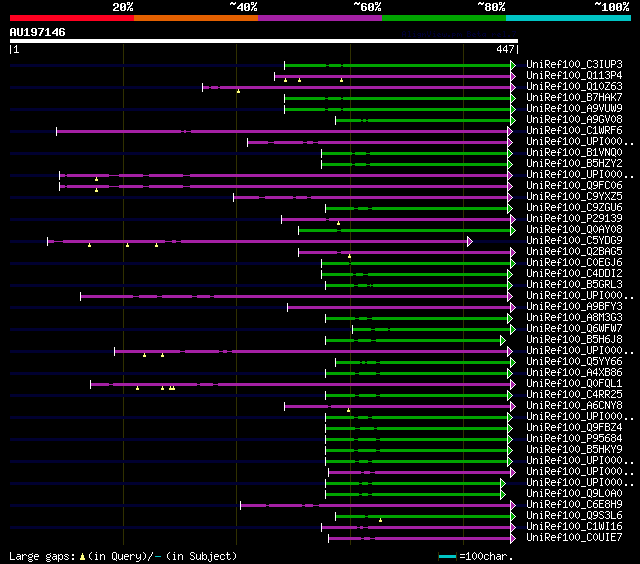Click the red 20% identity legend segment
Image resolution: width=640 pixels, height=564 pixels.
(72, 18)
